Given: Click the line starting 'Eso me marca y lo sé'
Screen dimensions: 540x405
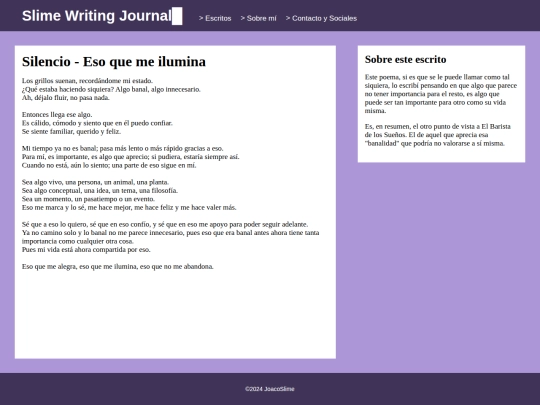Looking at the screenshot, I should pos(129,207).
